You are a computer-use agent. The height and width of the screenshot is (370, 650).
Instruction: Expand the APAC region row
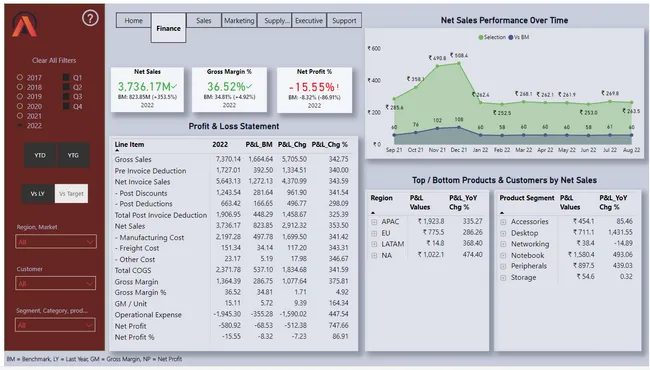click(374, 222)
